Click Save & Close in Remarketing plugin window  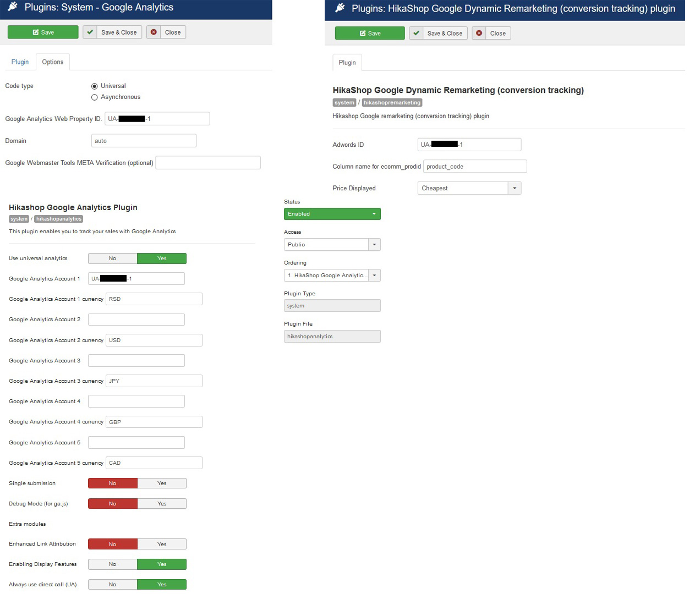point(439,34)
